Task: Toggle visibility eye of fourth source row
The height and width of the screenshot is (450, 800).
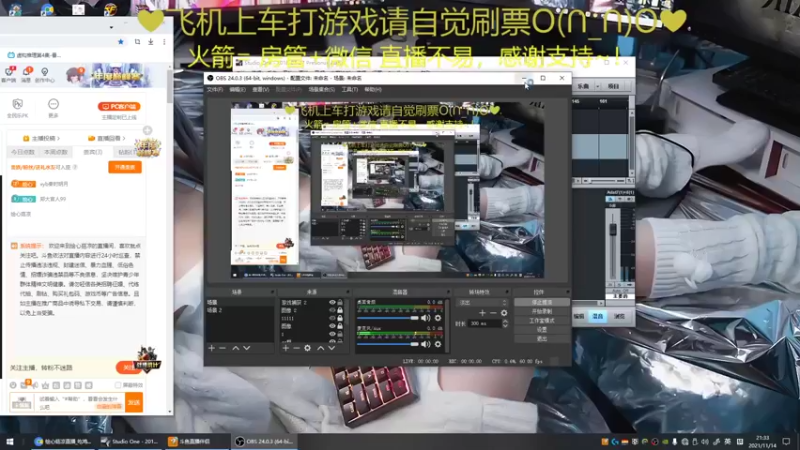Action: (333, 326)
